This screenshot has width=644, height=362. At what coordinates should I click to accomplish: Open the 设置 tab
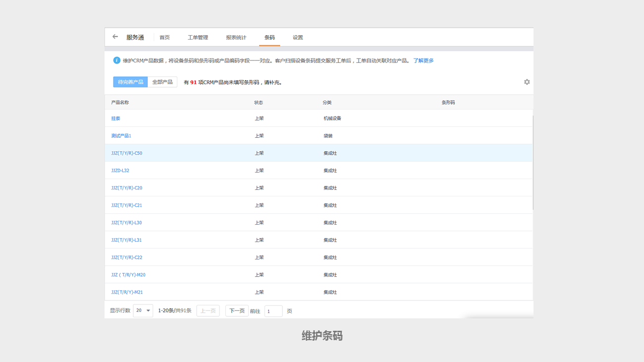pyautogui.click(x=298, y=38)
